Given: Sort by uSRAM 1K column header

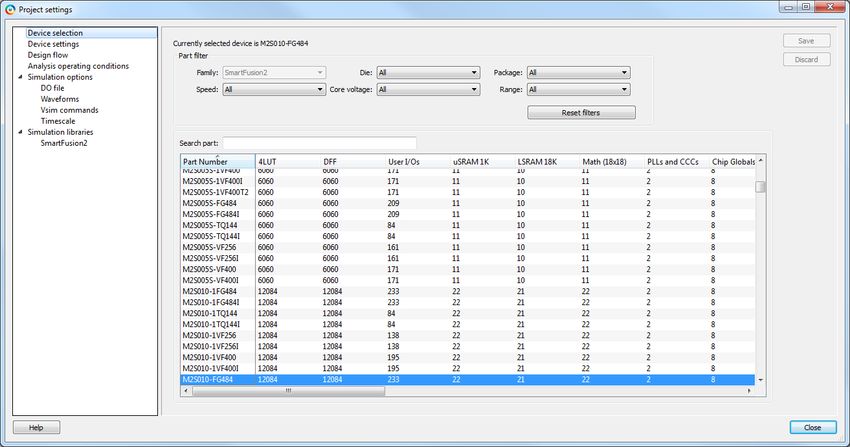Looking at the screenshot, I should (482, 161).
